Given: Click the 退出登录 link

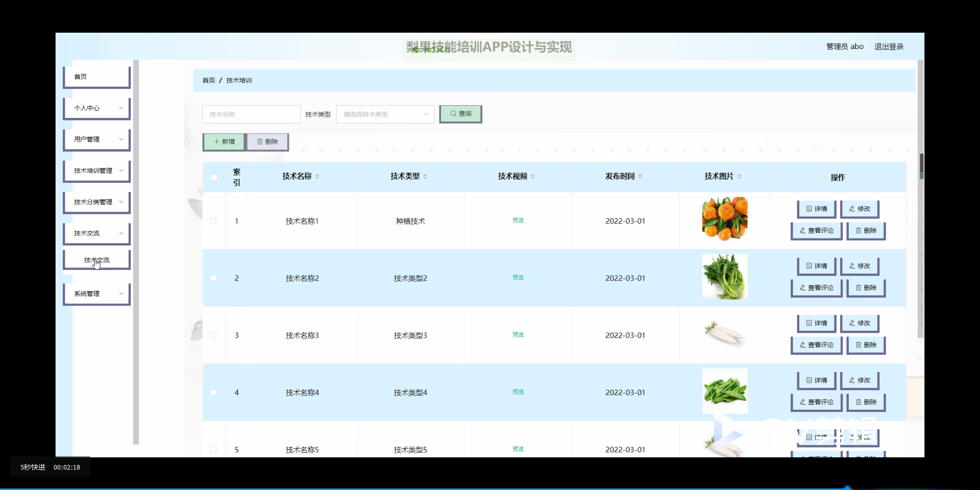Looking at the screenshot, I should coord(889,46).
